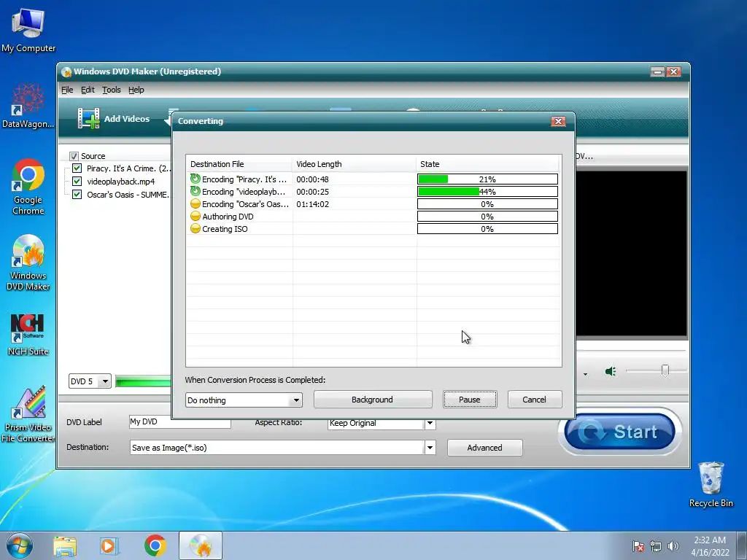
Task: Open the system volume tray icon
Action: [x=673, y=546]
